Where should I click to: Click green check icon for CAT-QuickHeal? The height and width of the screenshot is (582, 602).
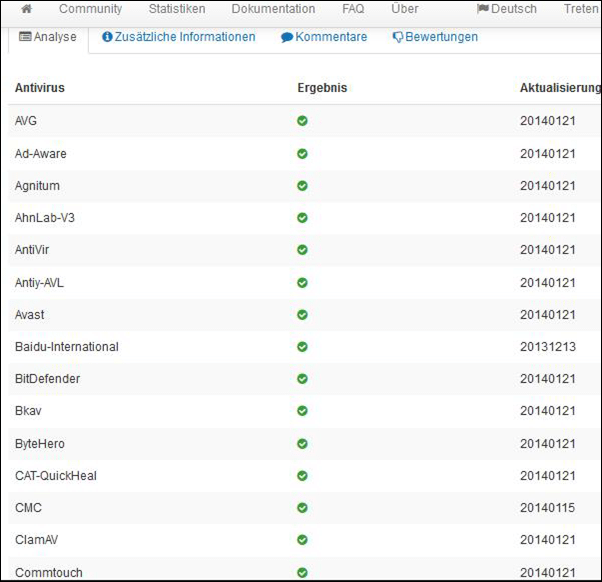point(302,476)
